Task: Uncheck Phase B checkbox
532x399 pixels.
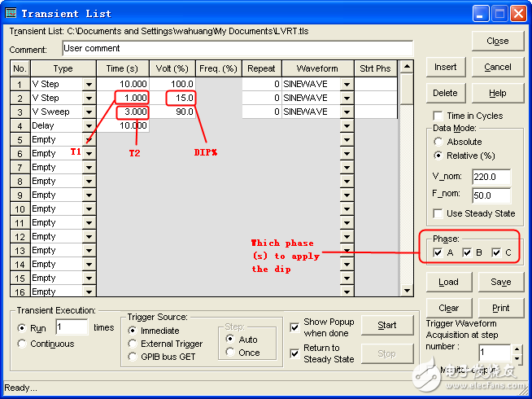Action: 468,252
